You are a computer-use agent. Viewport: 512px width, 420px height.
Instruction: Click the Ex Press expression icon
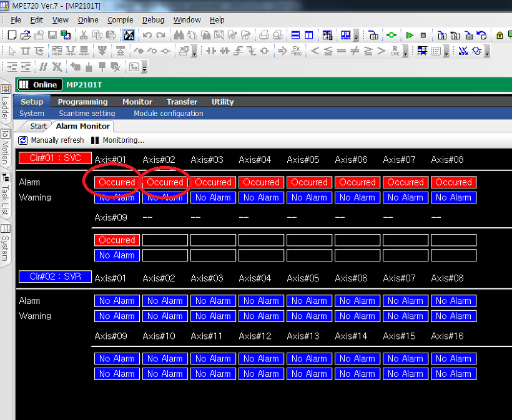(x=296, y=51)
